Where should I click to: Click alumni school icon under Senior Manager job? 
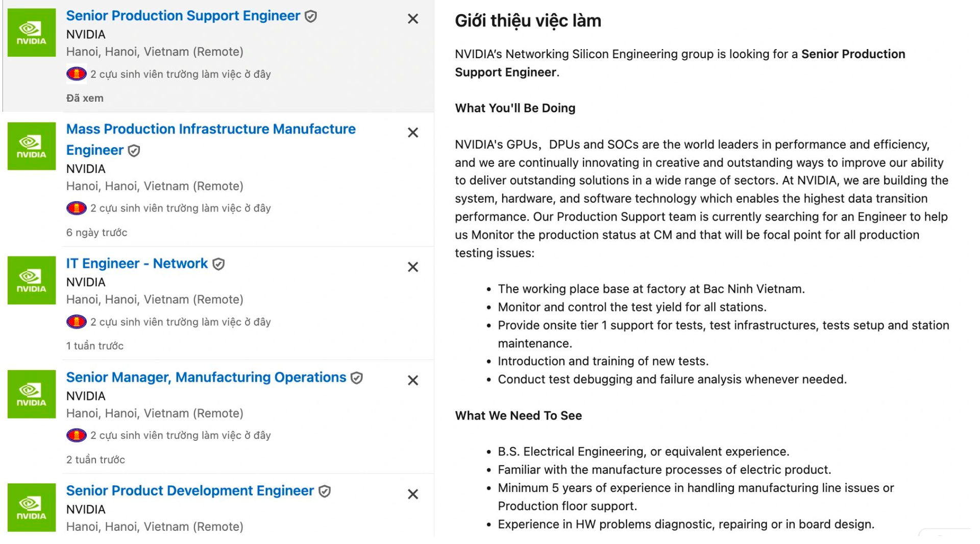(x=77, y=435)
